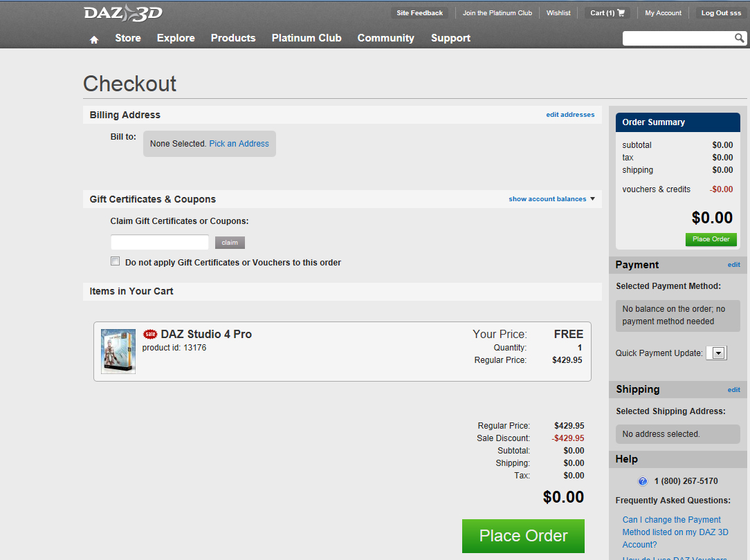Click the red sale badge icon

150,334
